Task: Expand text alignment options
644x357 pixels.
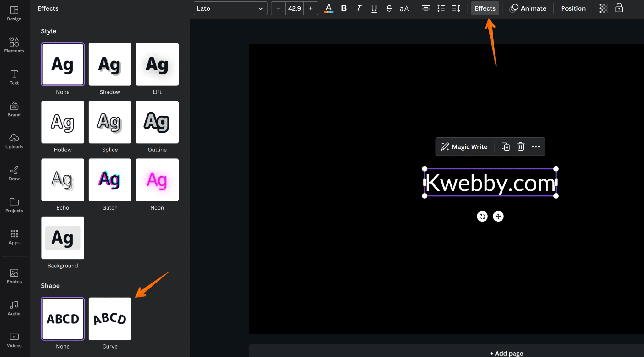Action: point(426,8)
